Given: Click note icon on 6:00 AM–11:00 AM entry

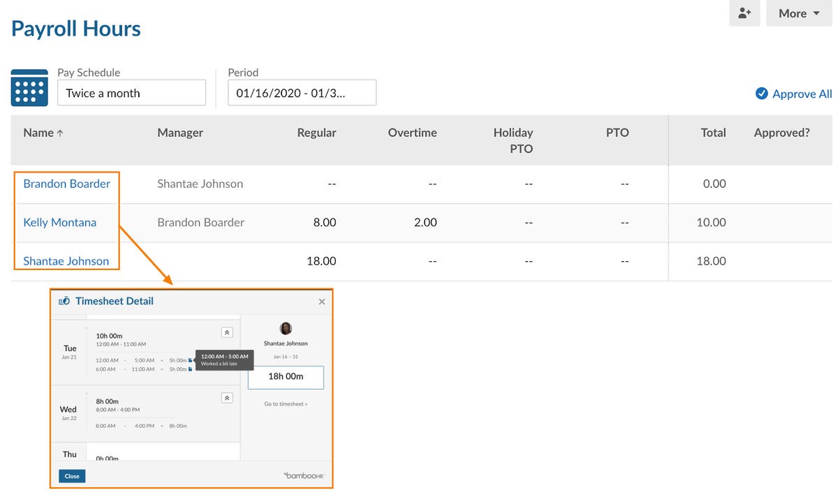Looking at the screenshot, I should [190, 369].
